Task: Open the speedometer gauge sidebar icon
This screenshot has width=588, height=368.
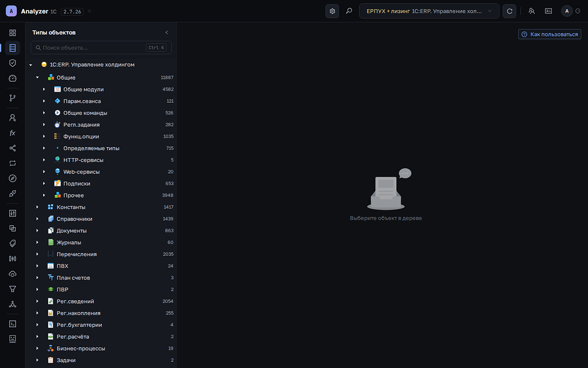Action: pyautogui.click(x=13, y=78)
